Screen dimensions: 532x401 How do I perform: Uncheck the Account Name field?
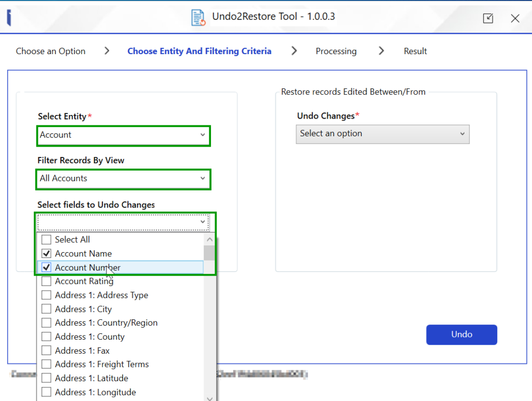[46, 254]
